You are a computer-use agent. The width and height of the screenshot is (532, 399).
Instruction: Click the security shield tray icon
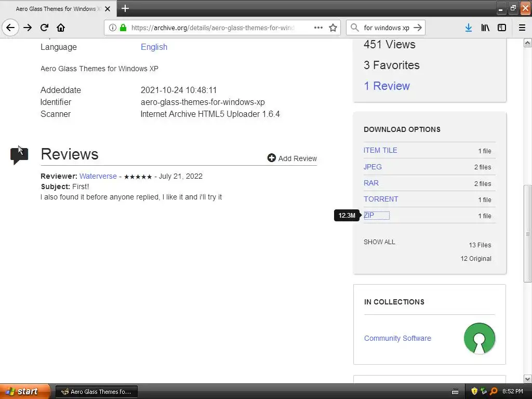474,391
